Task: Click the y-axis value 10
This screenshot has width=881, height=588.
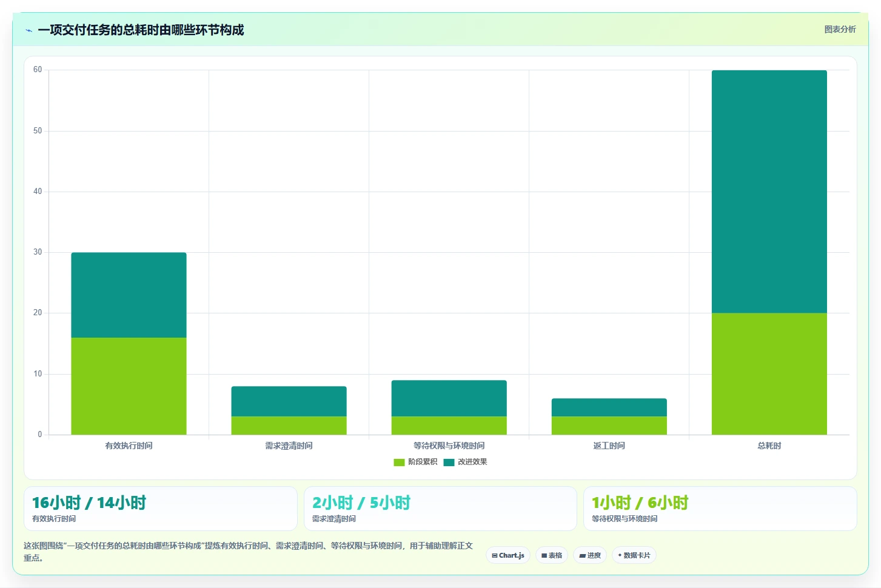Action: pyautogui.click(x=38, y=374)
